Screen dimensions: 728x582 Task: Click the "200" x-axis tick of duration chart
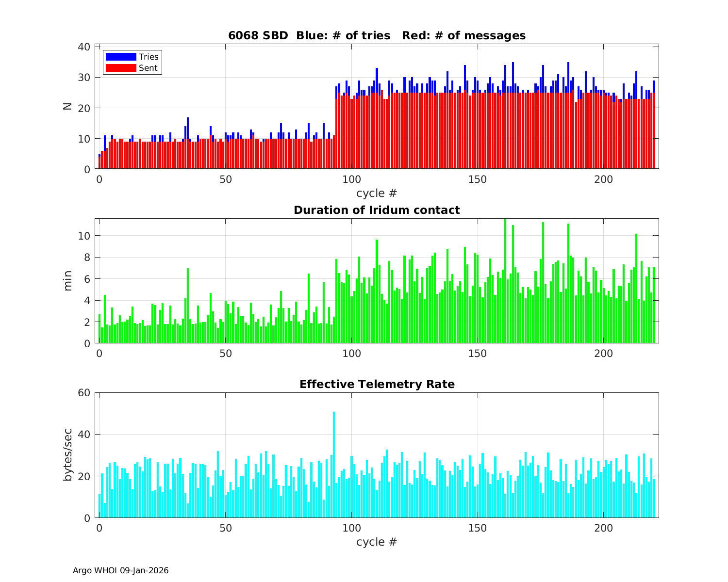tap(604, 354)
